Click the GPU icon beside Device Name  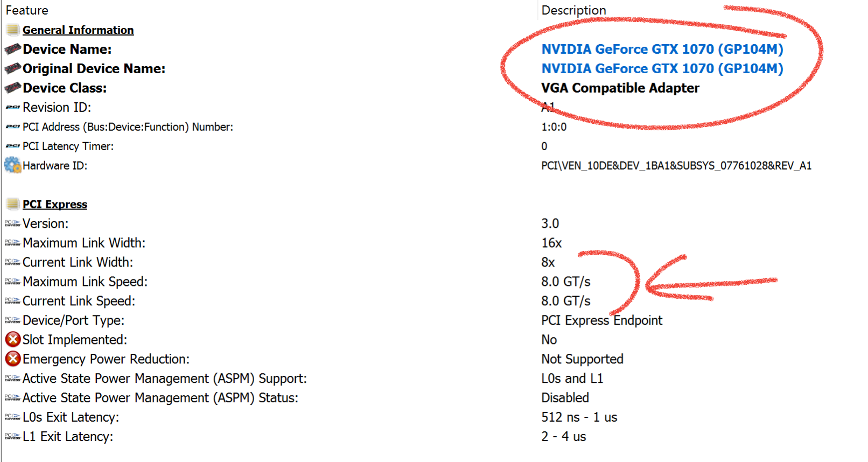pyautogui.click(x=12, y=50)
